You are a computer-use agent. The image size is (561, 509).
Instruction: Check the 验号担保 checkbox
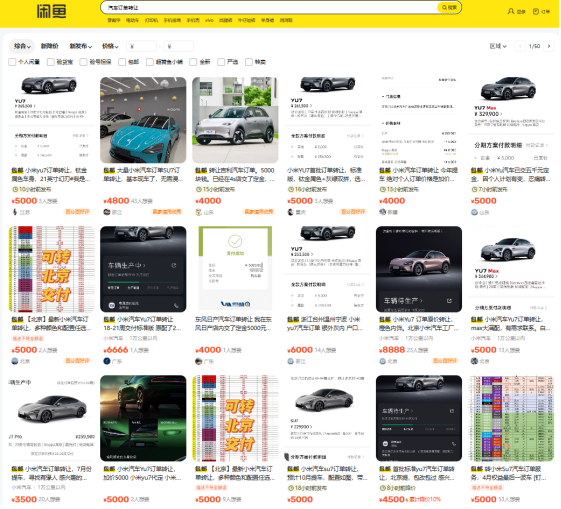point(83,62)
